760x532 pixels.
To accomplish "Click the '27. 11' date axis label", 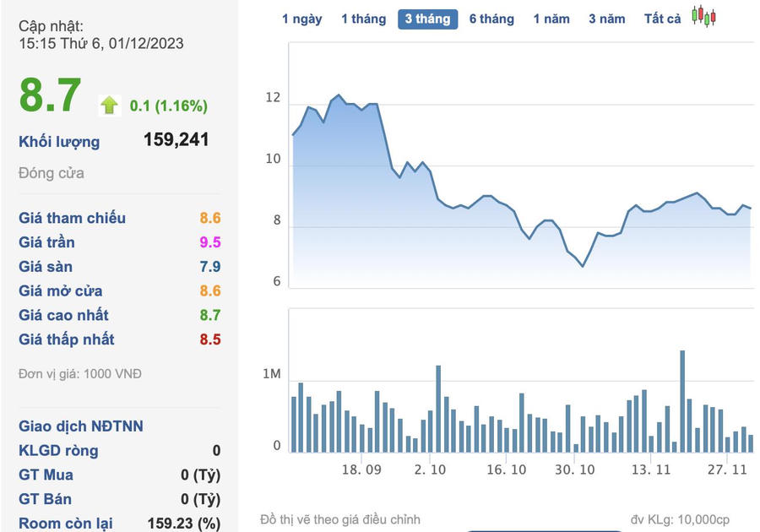I will [726, 469].
